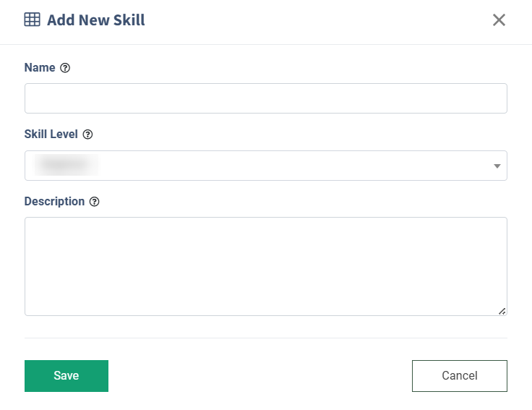Click the "Add New Skill" title text
532x410 pixels.
click(96, 20)
